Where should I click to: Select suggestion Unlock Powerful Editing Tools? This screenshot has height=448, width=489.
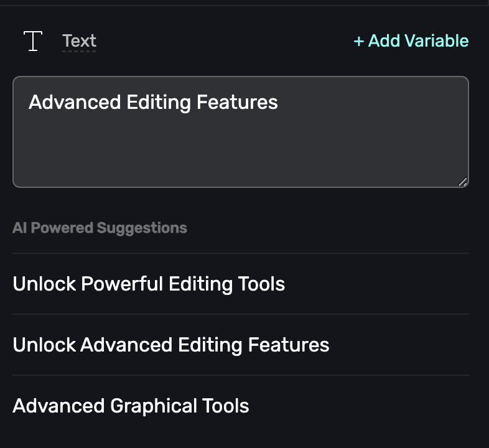click(149, 284)
